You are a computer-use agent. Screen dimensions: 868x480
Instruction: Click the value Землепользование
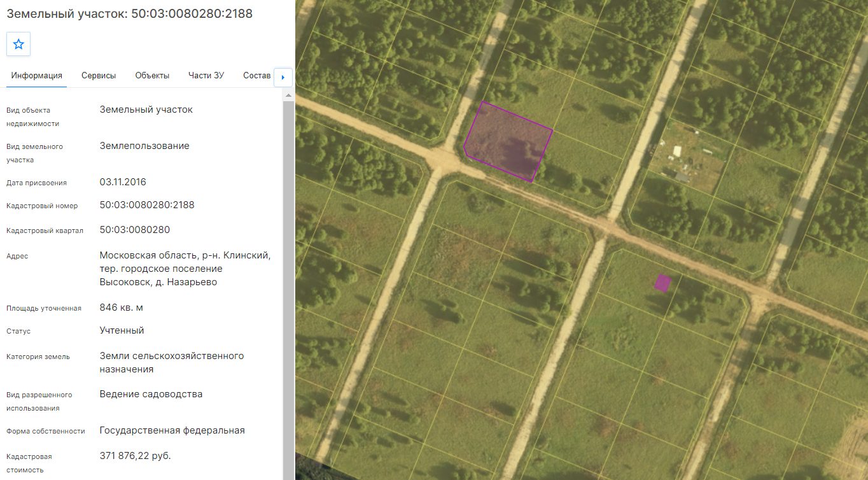[144, 146]
